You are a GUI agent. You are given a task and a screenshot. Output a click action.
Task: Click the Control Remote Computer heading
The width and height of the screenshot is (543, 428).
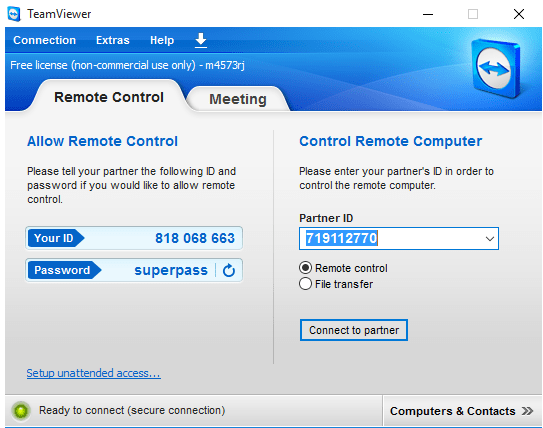tap(390, 141)
